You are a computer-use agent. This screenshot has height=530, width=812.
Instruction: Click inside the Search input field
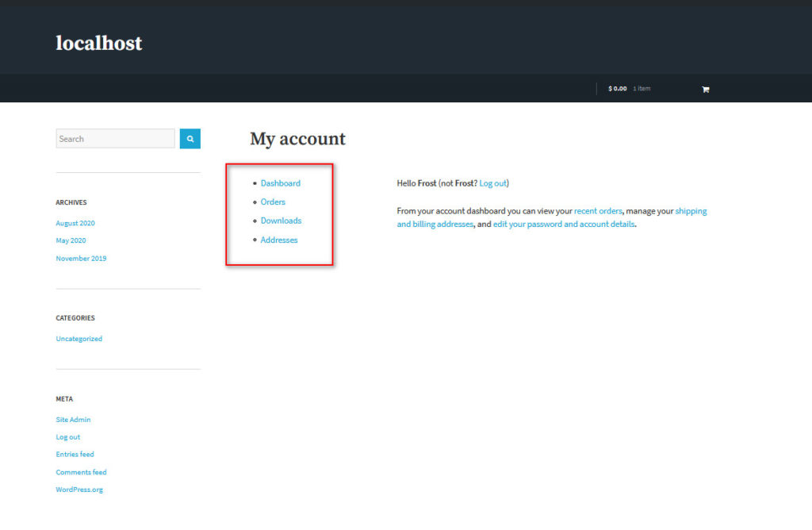tap(115, 139)
